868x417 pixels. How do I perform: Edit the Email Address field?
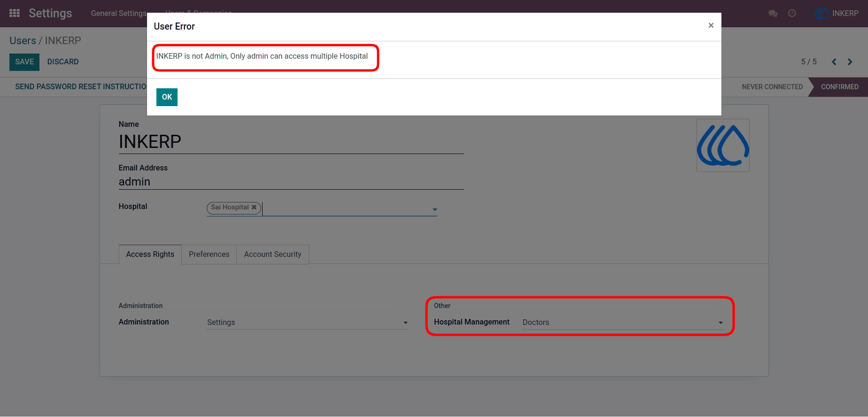pyautogui.click(x=291, y=182)
